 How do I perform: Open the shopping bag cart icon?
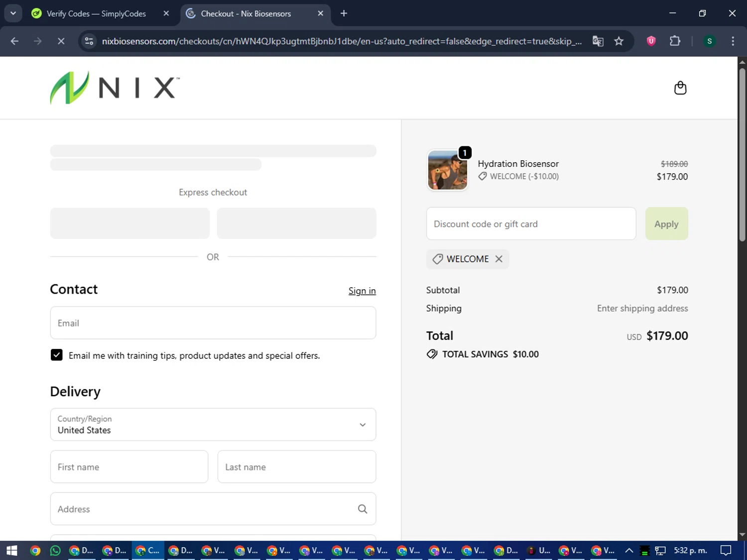tap(680, 88)
